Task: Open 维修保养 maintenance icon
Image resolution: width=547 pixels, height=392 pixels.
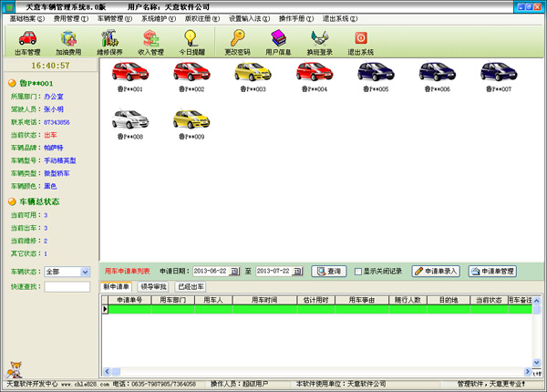Action: click(110, 42)
